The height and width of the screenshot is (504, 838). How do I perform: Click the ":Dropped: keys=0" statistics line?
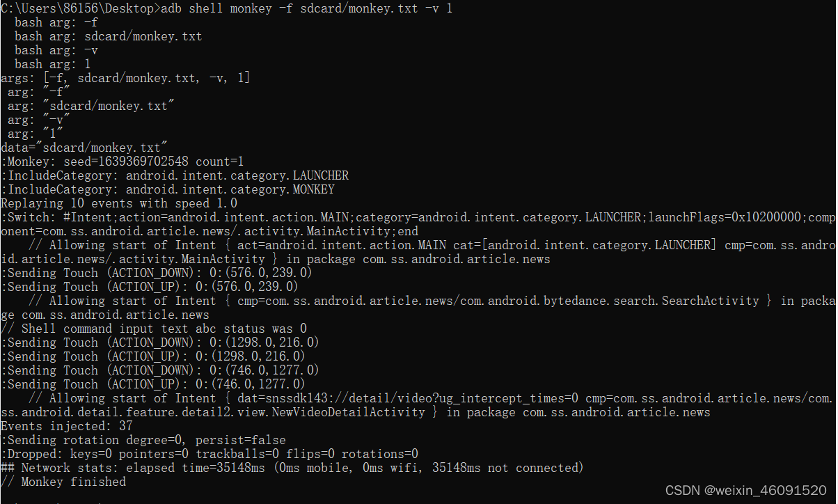tap(209, 454)
